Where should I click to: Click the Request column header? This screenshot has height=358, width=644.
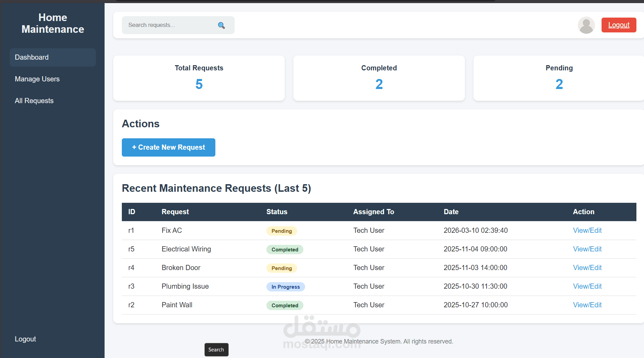pyautogui.click(x=175, y=212)
